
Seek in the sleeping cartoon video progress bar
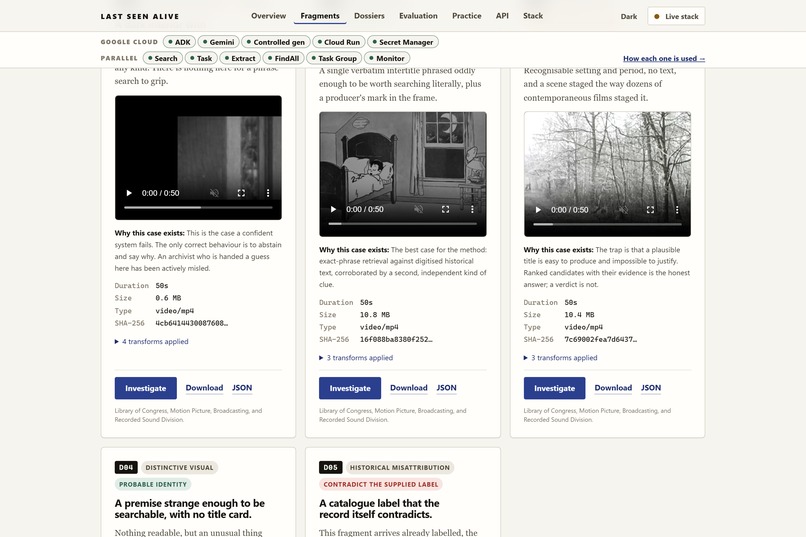tap(403, 224)
